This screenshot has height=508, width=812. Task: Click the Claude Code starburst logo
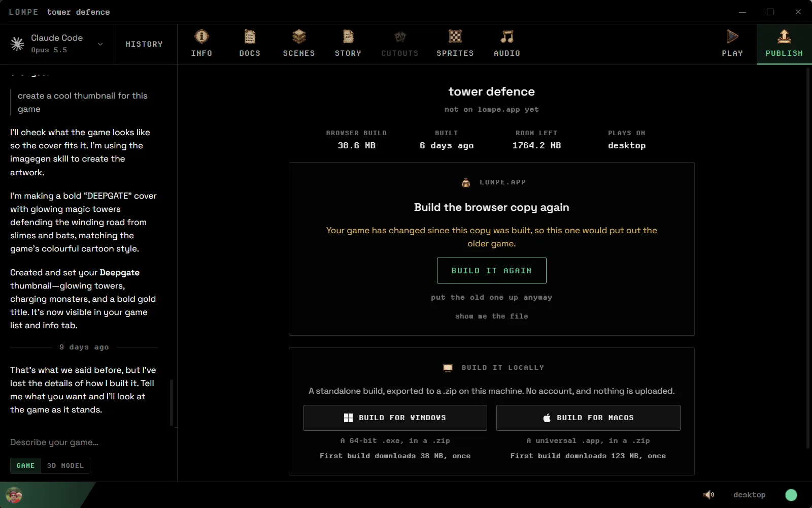17,44
